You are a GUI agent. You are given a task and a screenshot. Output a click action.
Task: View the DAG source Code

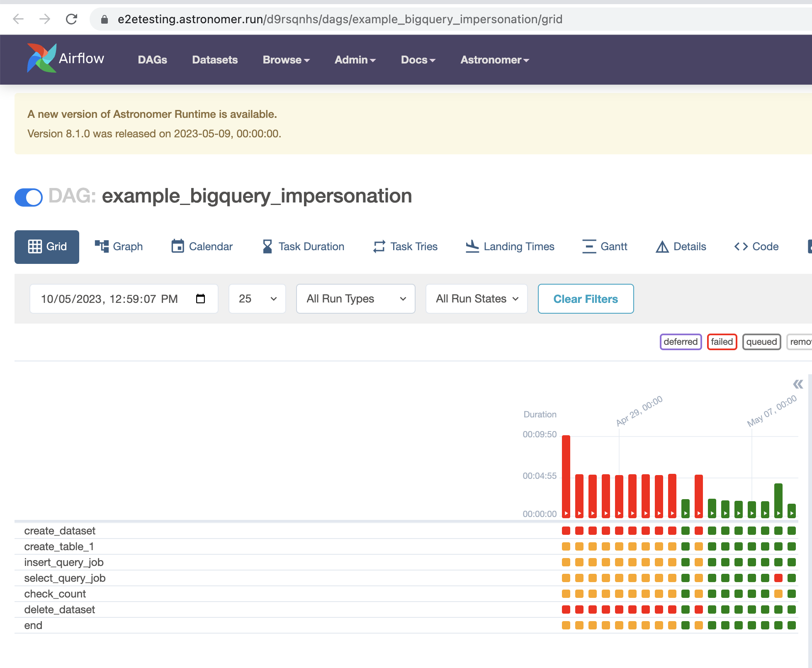click(756, 246)
